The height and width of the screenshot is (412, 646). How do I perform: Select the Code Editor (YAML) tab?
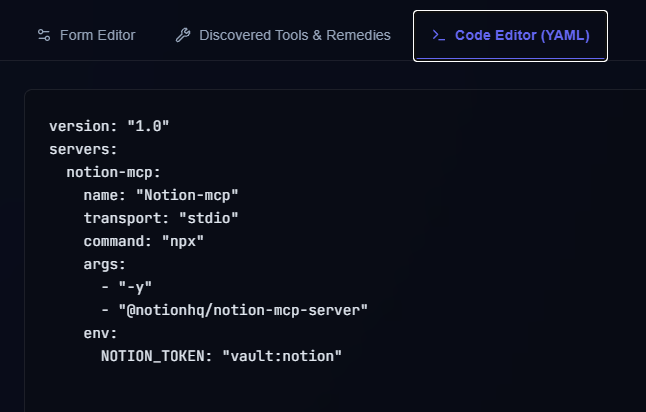[510, 35]
